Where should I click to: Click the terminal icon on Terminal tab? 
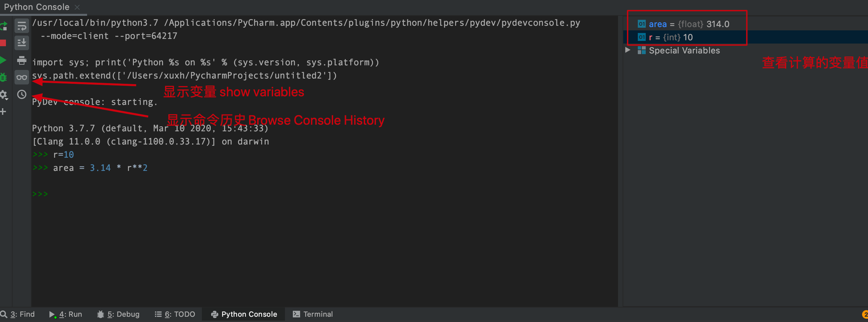(296, 314)
